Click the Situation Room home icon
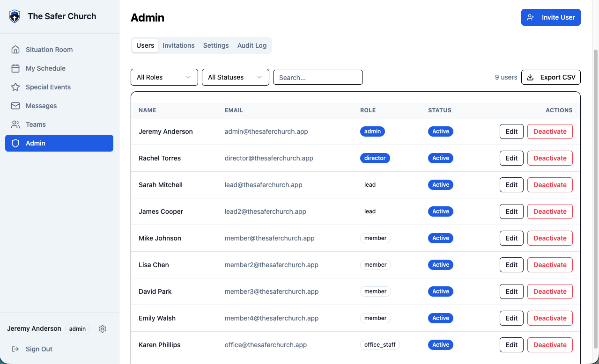The height and width of the screenshot is (364, 599). pyautogui.click(x=15, y=50)
